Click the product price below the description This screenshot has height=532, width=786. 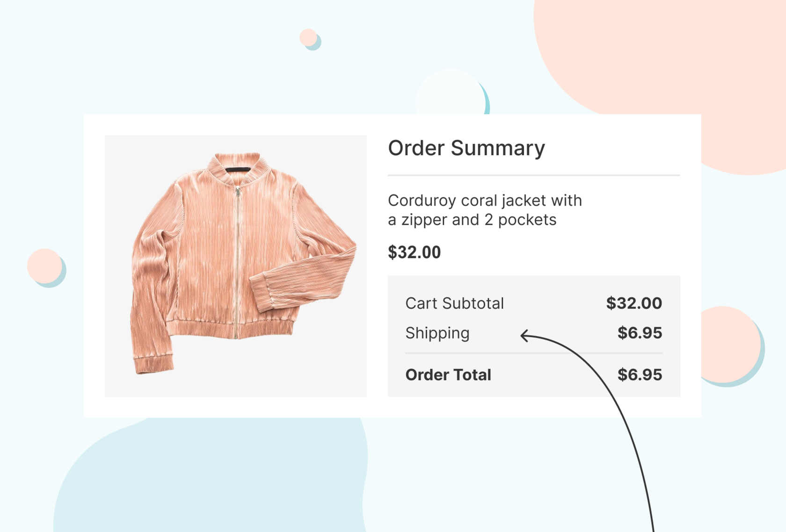pyautogui.click(x=414, y=252)
